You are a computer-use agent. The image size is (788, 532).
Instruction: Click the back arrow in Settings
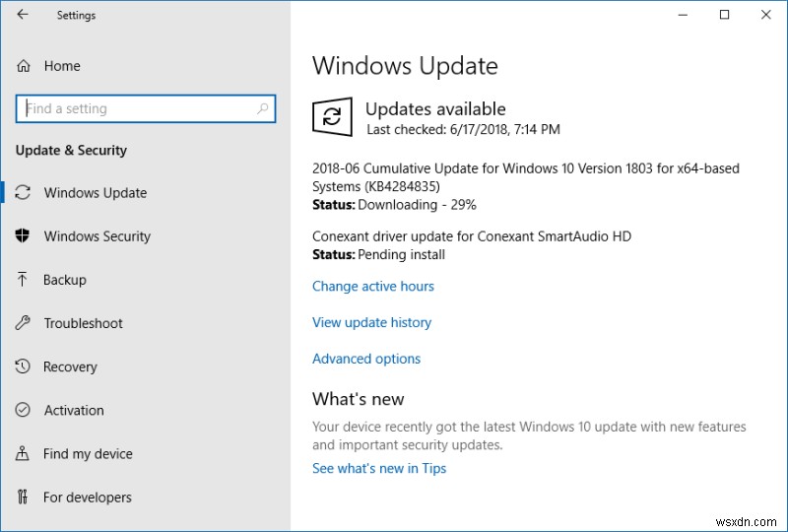23,15
